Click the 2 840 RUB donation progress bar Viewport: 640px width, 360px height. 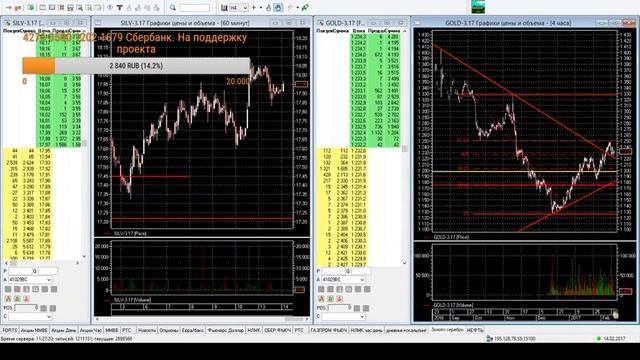[136, 66]
